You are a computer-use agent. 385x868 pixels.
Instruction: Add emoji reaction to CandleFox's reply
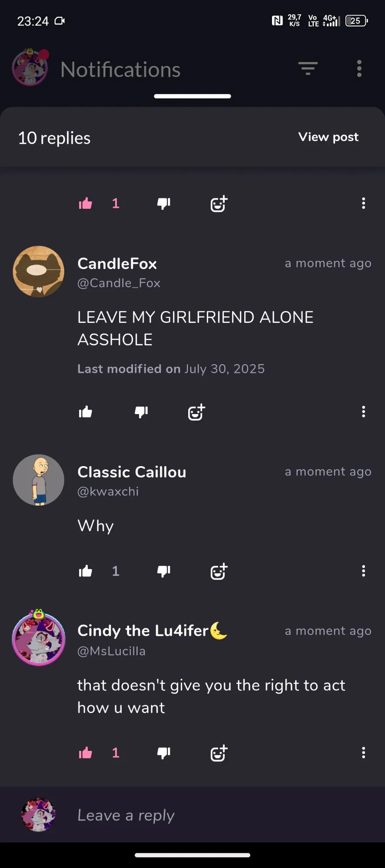pos(196,412)
